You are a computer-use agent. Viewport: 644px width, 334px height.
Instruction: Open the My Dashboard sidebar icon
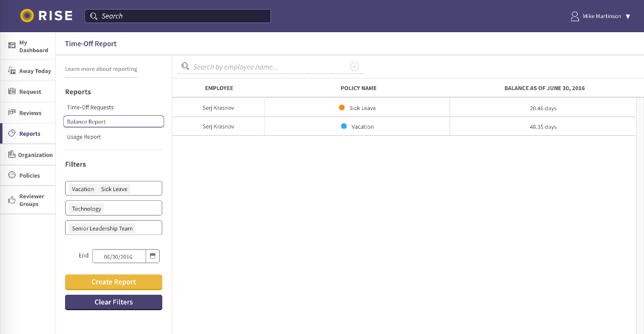point(12,46)
